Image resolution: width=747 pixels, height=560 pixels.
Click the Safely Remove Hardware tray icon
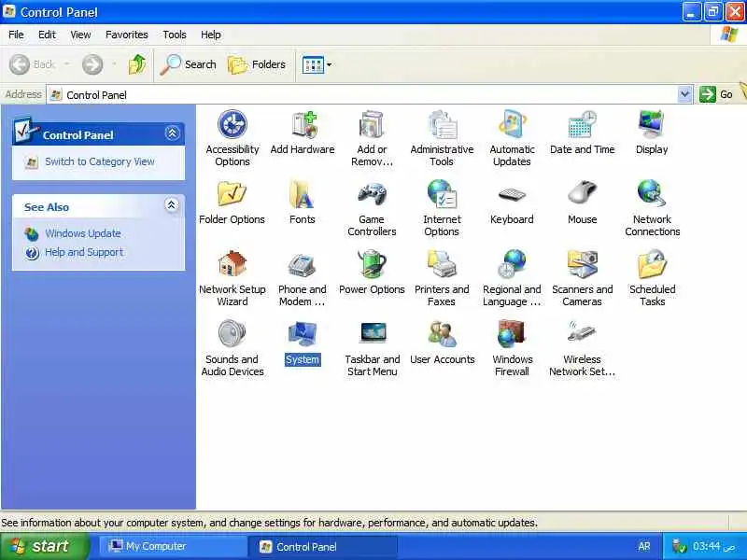tap(679, 546)
